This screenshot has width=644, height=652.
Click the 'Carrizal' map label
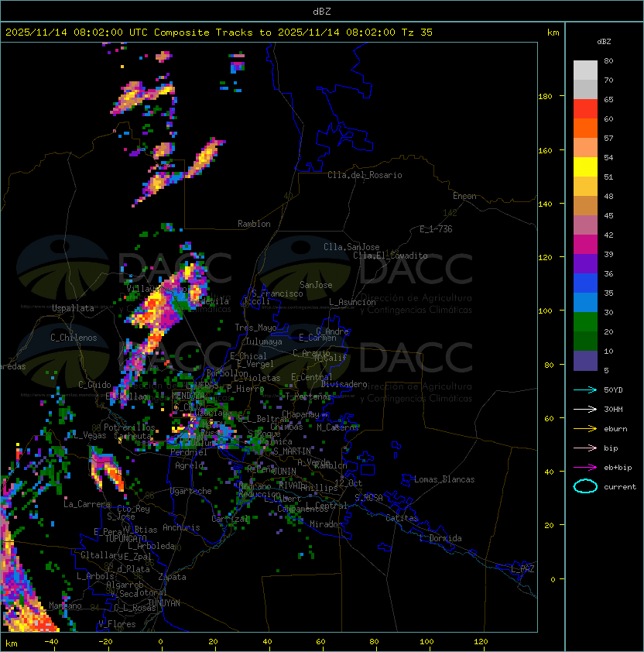coord(230,519)
